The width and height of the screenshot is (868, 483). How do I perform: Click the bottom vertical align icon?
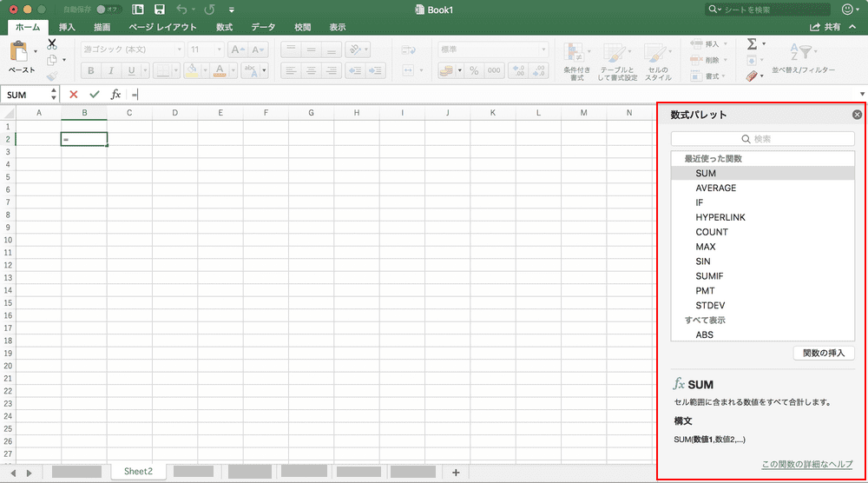point(331,50)
